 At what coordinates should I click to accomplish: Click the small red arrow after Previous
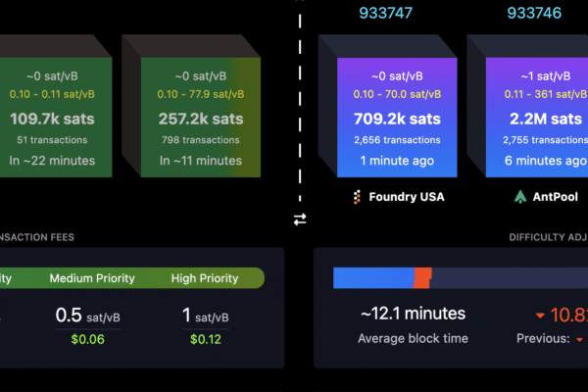578,339
